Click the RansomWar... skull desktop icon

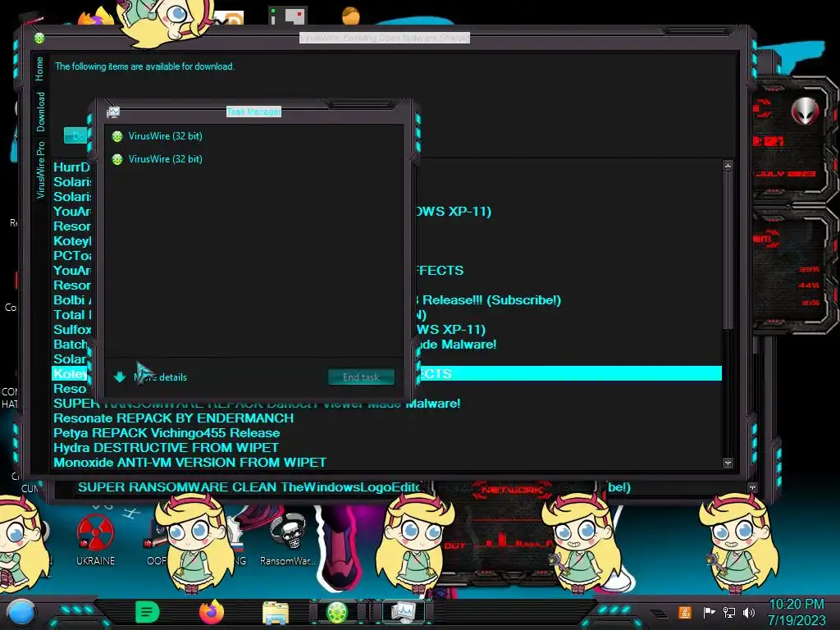pyautogui.click(x=288, y=540)
